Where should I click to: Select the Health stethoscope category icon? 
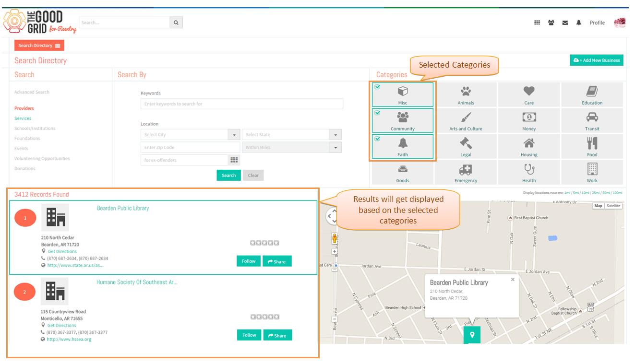(x=529, y=169)
